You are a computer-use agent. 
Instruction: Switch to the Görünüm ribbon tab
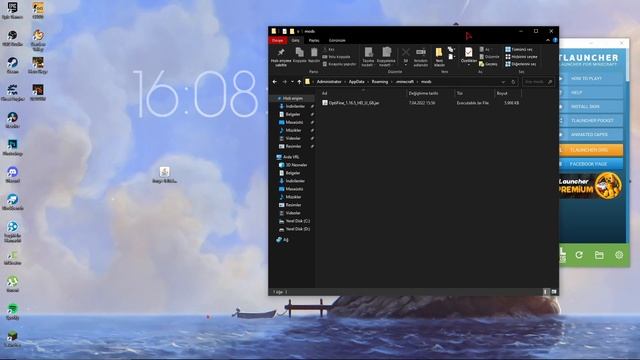coord(337,40)
